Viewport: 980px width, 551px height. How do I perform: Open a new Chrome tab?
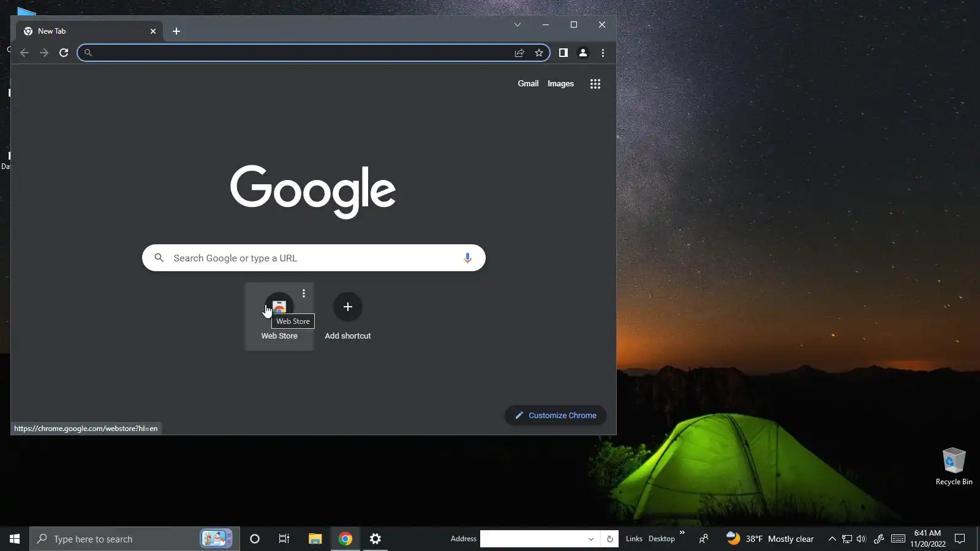(x=176, y=31)
